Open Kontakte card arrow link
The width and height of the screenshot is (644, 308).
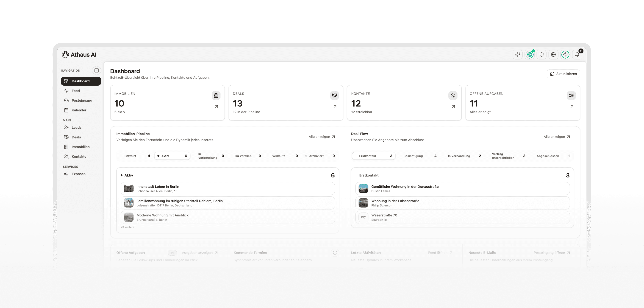click(x=453, y=107)
